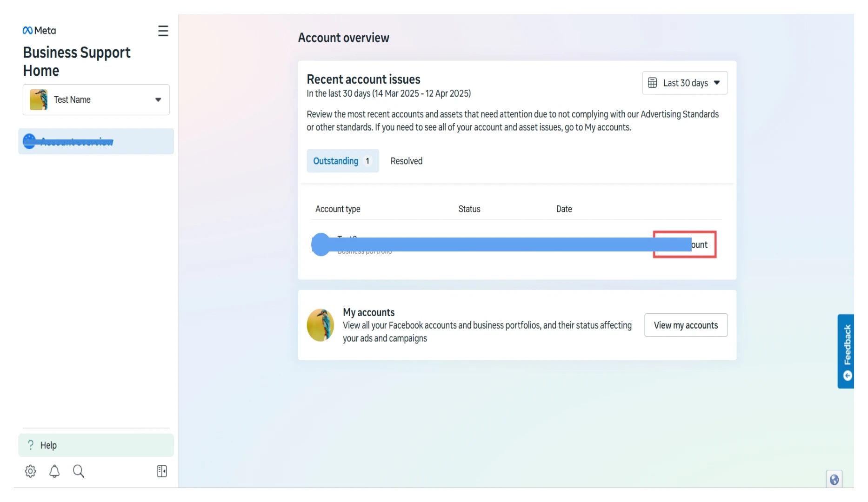Image resolution: width=868 pixels, height=502 pixels.
Task: Click the Outstanding count badge showing 1
Action: (x=367, y=161)
